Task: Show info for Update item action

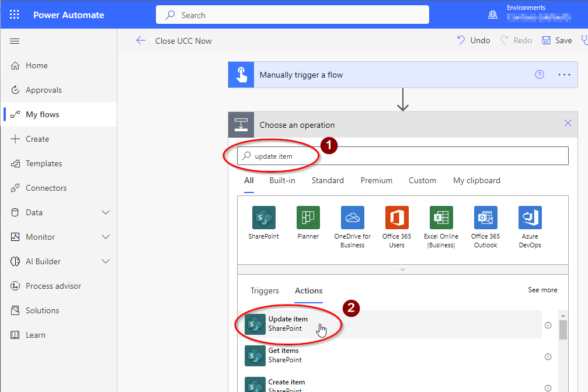Action: click(x=548, y=325)
